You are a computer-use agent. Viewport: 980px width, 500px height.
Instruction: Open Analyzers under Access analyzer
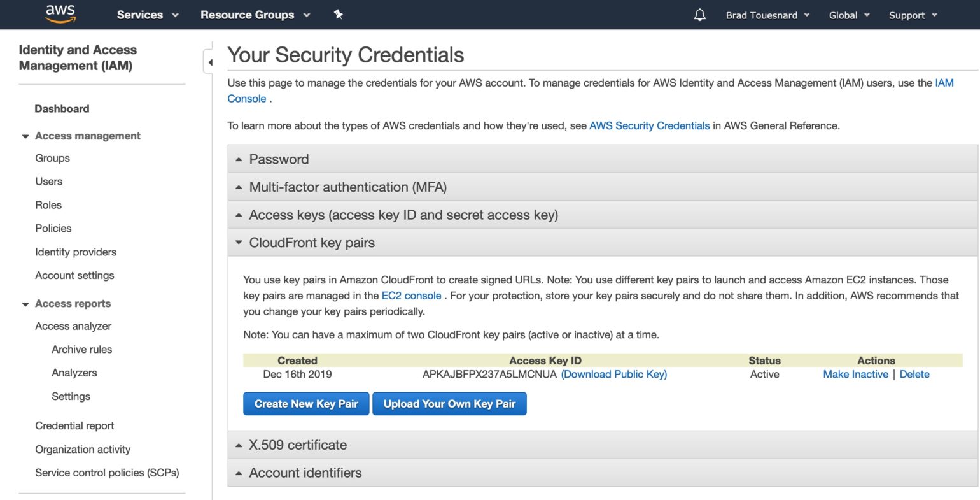click(74, 373)
